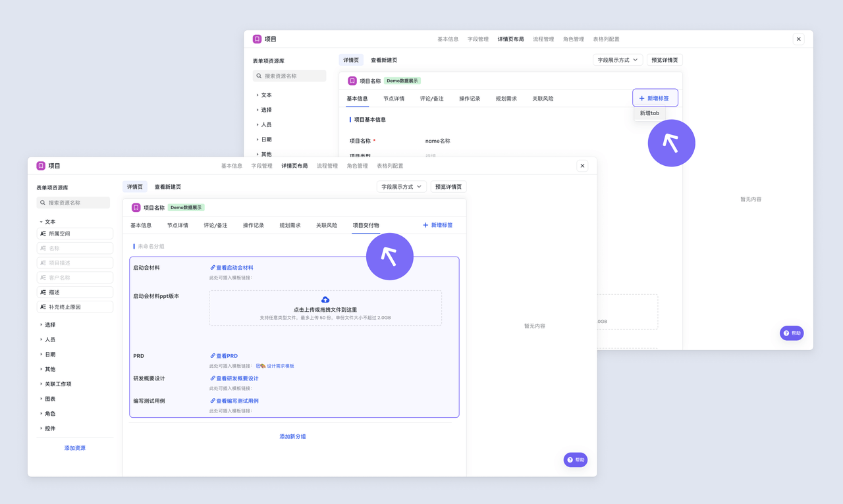
Task: Expand 关联工作项 resource category
Action: 41,384
